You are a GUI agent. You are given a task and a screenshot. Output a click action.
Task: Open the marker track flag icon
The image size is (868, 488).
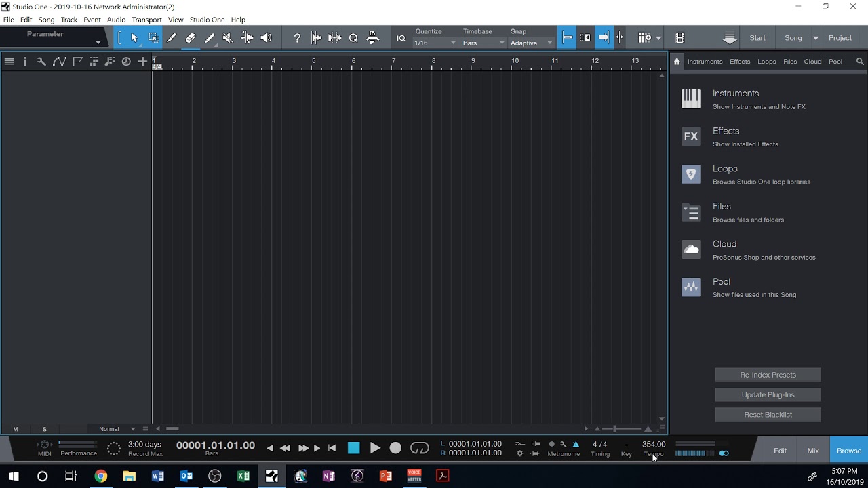(x=77, y=62)
